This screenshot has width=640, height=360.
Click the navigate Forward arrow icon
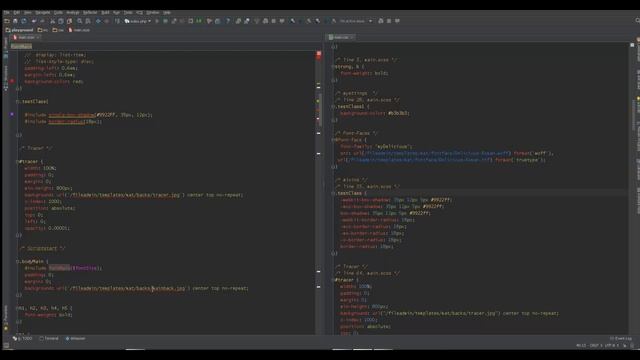pyautogui.click(x=107, y=21)
